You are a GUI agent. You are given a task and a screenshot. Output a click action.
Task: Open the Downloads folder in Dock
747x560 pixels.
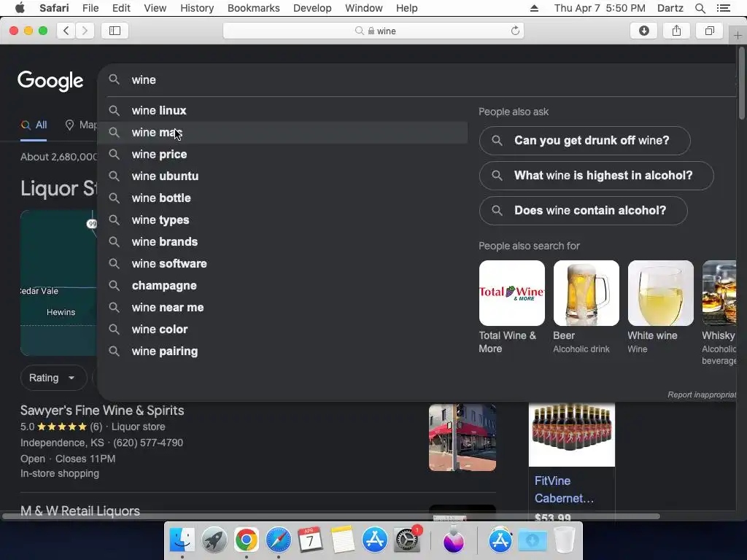point(533,540)
